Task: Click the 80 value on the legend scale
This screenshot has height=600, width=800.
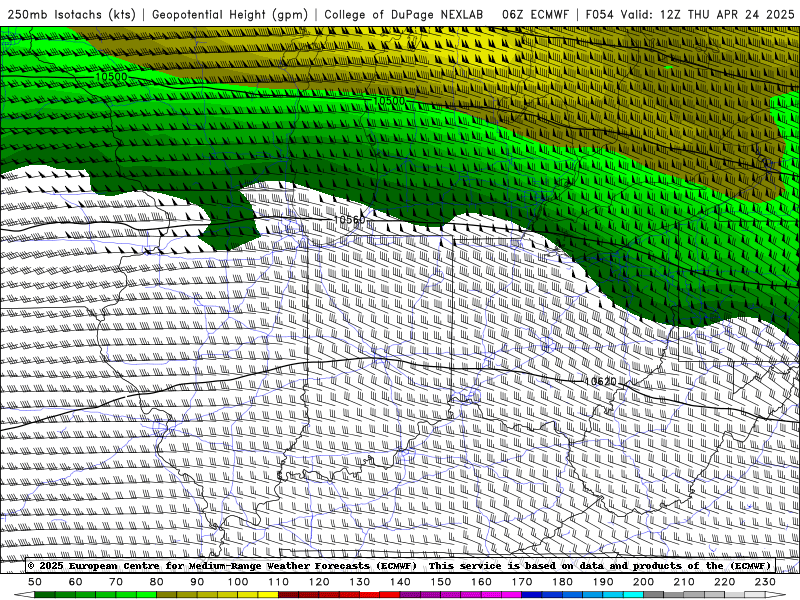Action: [x=157, y=582]
